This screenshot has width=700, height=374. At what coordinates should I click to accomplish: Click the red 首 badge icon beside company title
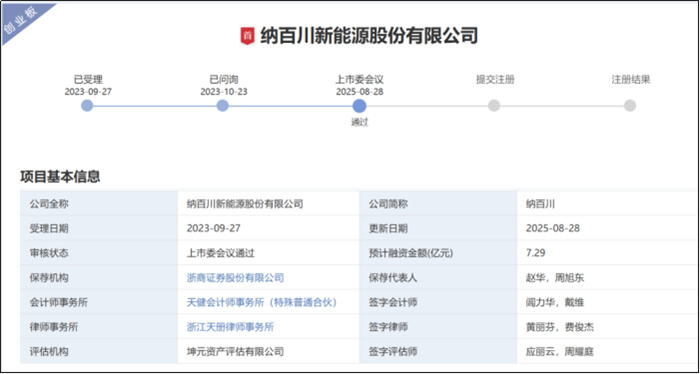click(247, 36)
